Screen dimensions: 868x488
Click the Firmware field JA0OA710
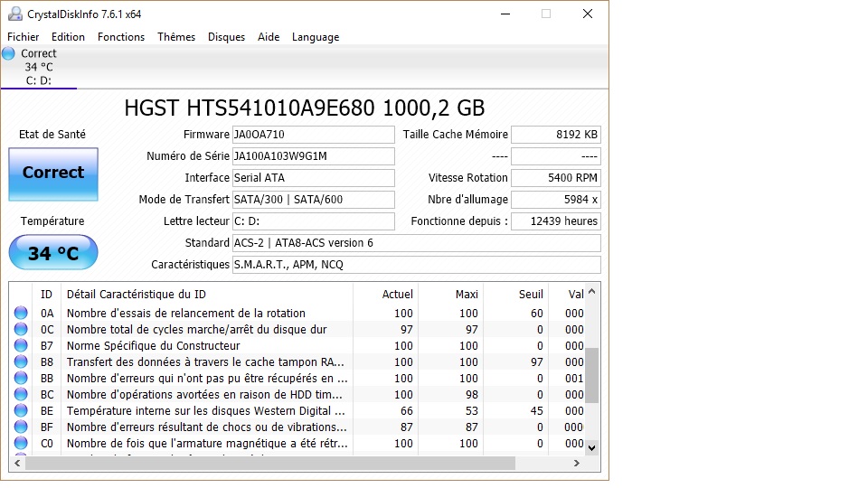point(314,135)
